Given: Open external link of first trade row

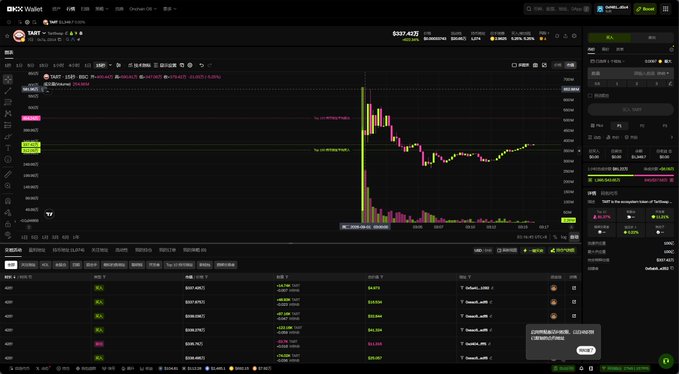Looking at the screenshot, I should click(574, 288).
